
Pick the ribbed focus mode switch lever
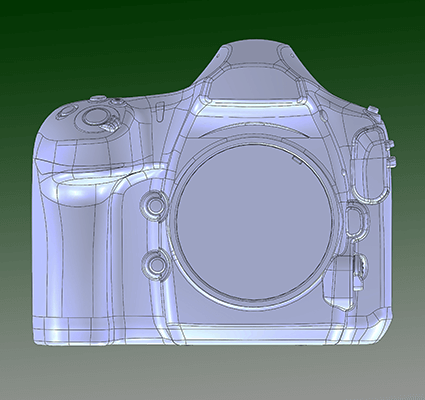coord(360,272)
